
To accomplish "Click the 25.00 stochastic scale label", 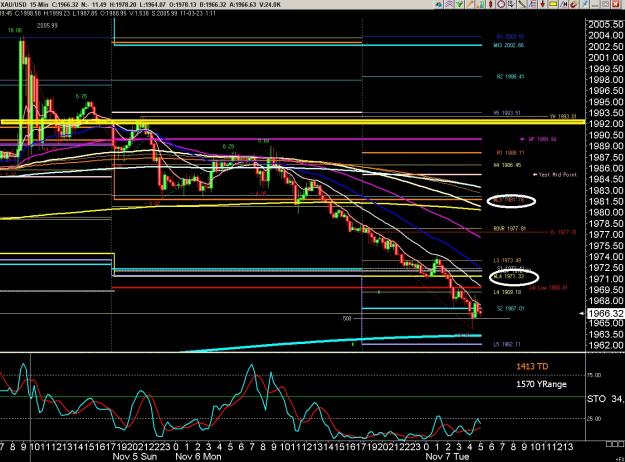I will pyautogui.click(x=592, y=419).
